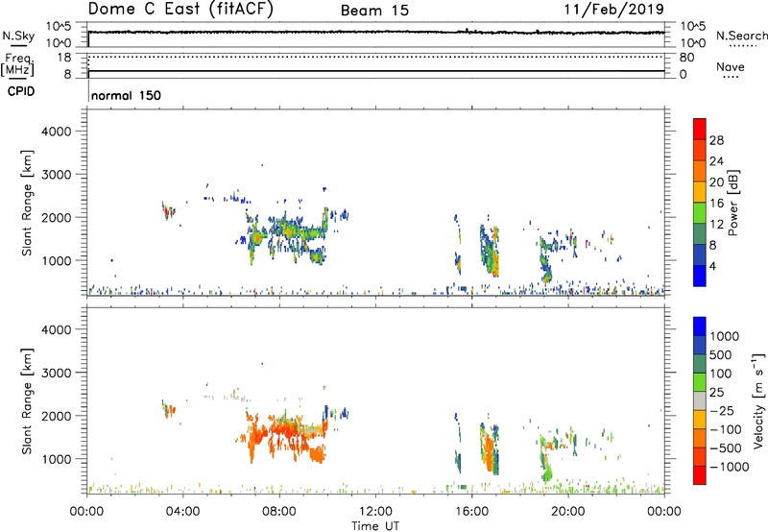Click 'Slant Range [km]' label of power panel
Image resolution: width=768 pixels, height=532 pixels.
click(27, 203)
